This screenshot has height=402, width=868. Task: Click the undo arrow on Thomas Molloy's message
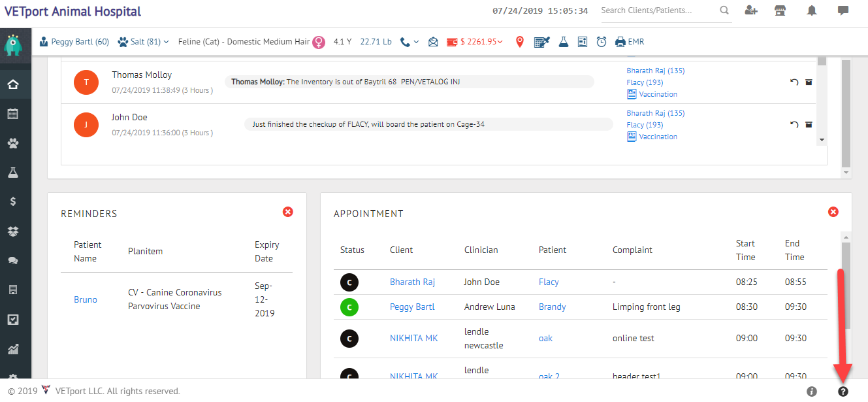click(794, 82)
